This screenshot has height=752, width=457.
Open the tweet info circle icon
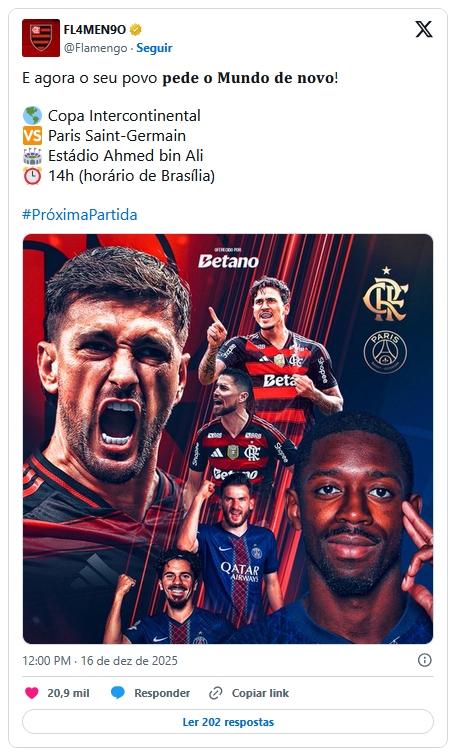(x=424, y=660)
